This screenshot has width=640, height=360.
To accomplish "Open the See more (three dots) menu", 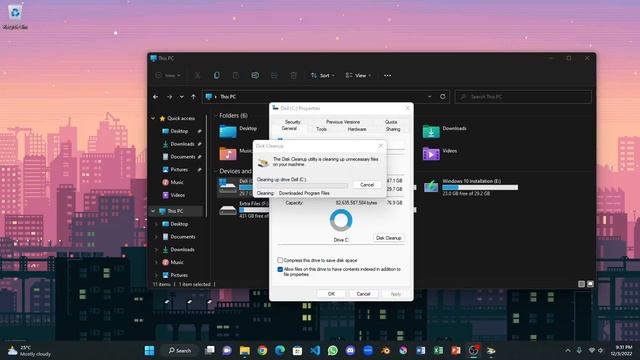I will tap(387, 76).
